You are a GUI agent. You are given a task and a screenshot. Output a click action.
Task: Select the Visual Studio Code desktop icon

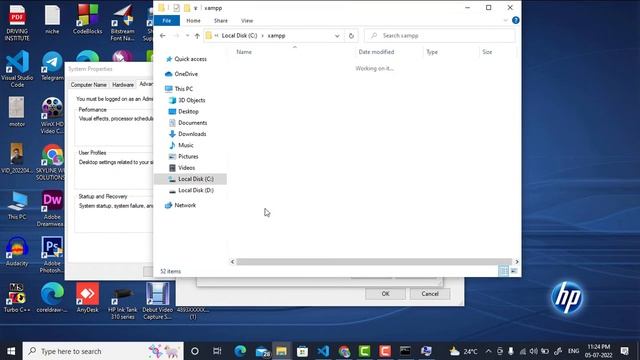17,69
